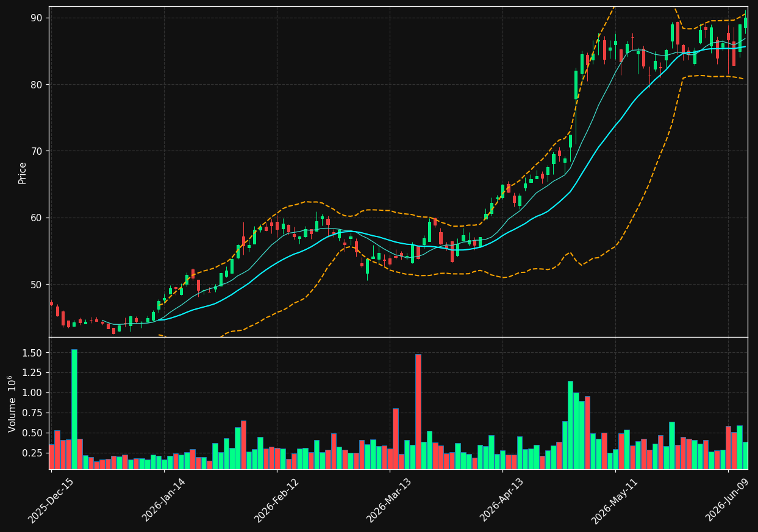The width and height of the screenshot is (758, 532).
Task: Click the 1.50 volume tick label
Action: pyautogui.click(x=34, y=353)
